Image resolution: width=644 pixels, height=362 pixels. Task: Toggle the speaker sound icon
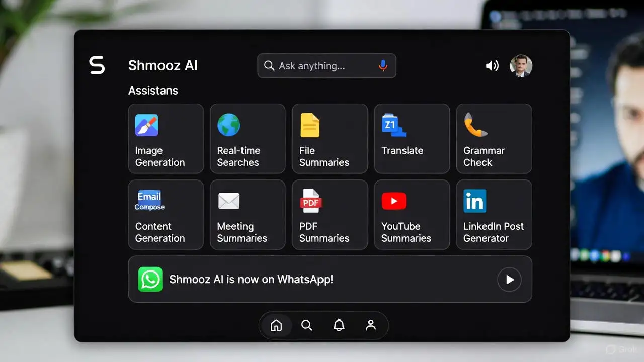[492, 66]
